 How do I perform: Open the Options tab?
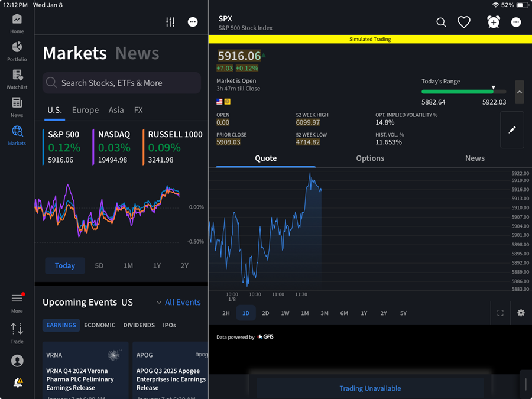[x=370, y=158]
